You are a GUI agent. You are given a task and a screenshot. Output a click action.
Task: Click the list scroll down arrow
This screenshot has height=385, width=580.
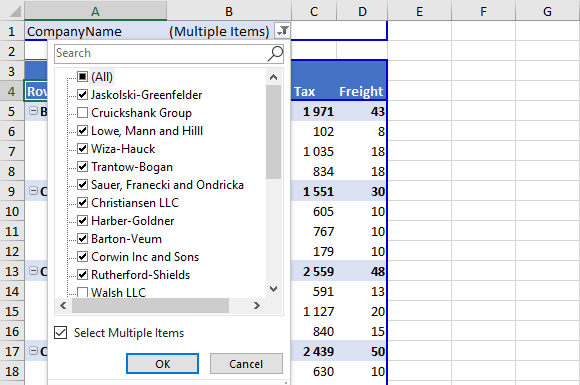coord(273,289)
